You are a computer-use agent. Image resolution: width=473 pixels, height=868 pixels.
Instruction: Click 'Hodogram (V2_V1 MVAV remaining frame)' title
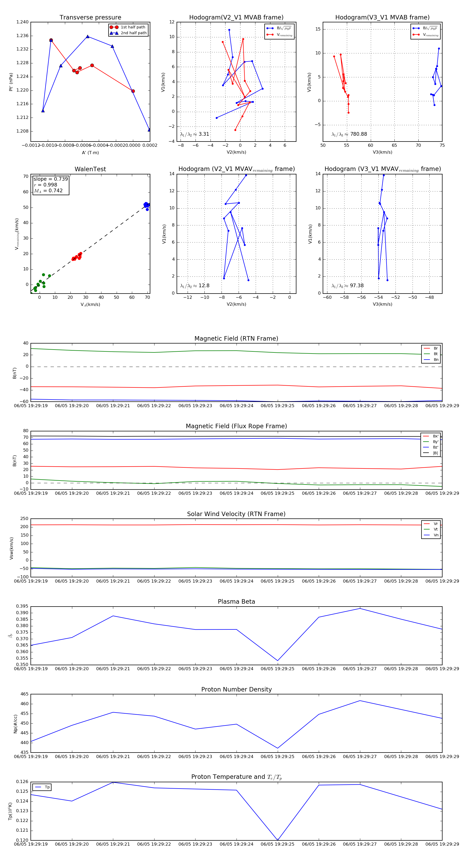tap(236, 169)
